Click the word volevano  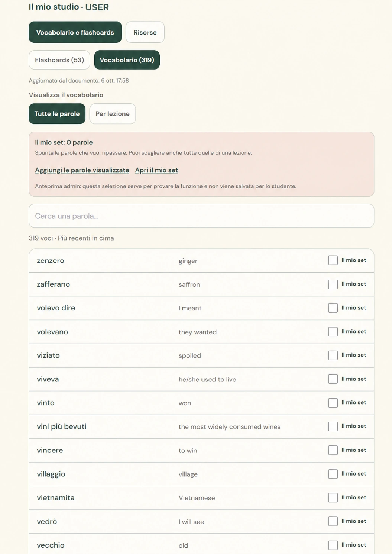point(52,332)
